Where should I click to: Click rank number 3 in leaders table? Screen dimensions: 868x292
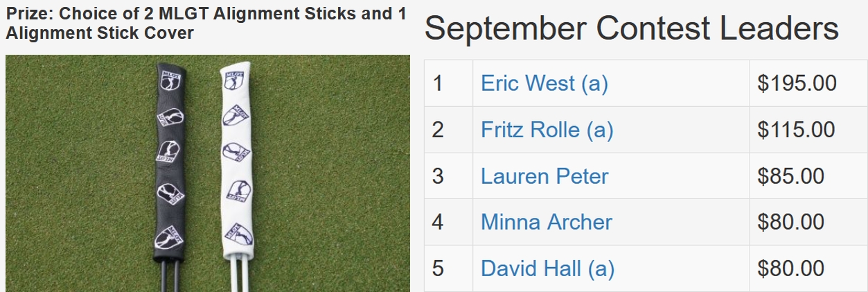click(437, 176)
